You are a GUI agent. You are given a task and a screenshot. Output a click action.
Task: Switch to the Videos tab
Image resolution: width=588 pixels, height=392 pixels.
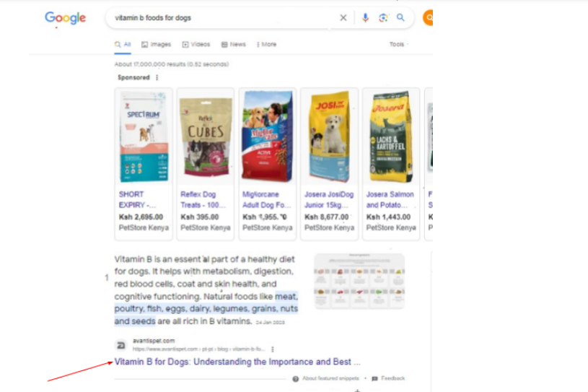(x=196, y=44)
